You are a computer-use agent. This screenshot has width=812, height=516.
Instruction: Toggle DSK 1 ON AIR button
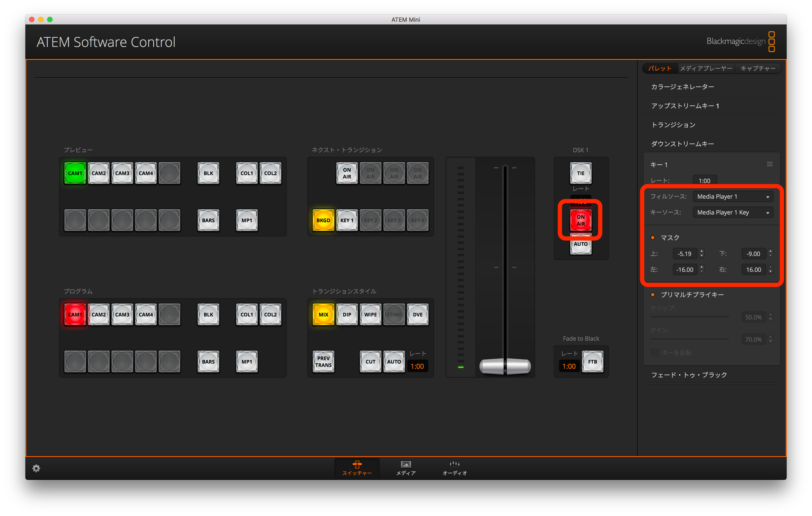[x=580, y=220]
